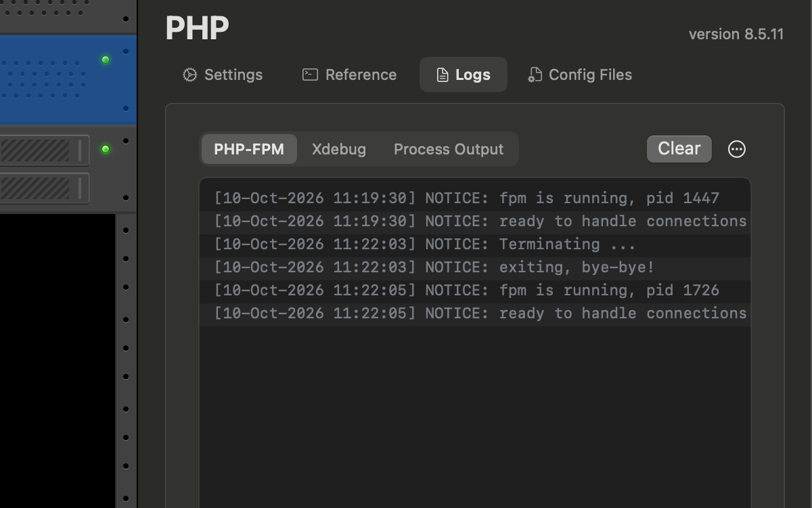Select the upper hatched drive bay
Viewport: 812px width, 508px height.
[x=44, y=150]
